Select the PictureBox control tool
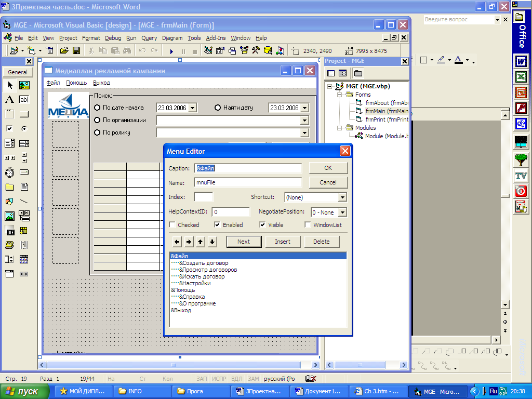 coord(24,85)
